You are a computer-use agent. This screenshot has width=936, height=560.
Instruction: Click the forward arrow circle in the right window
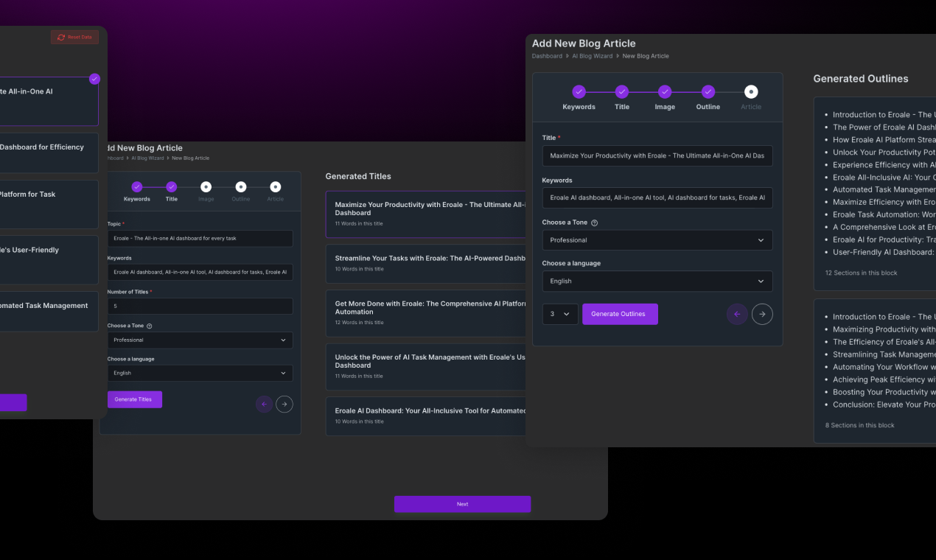(762, 314)
